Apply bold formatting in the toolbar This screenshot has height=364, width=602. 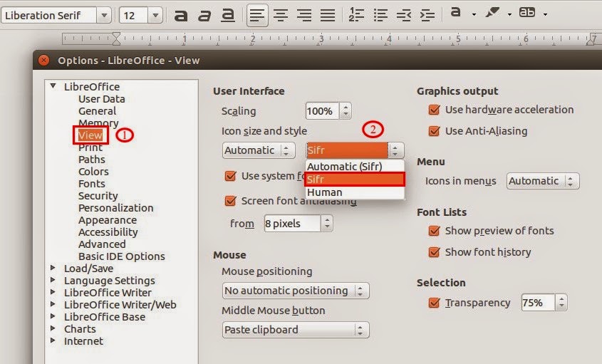181,16
